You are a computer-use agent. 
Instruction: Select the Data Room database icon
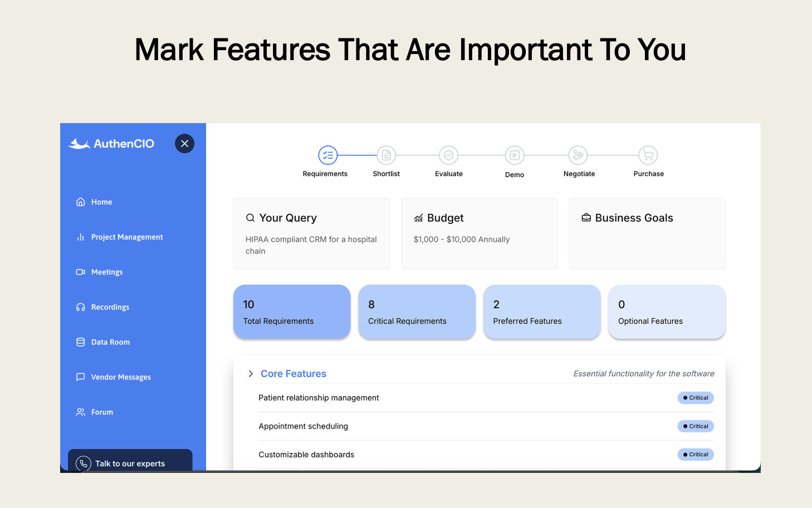[81, 342]
